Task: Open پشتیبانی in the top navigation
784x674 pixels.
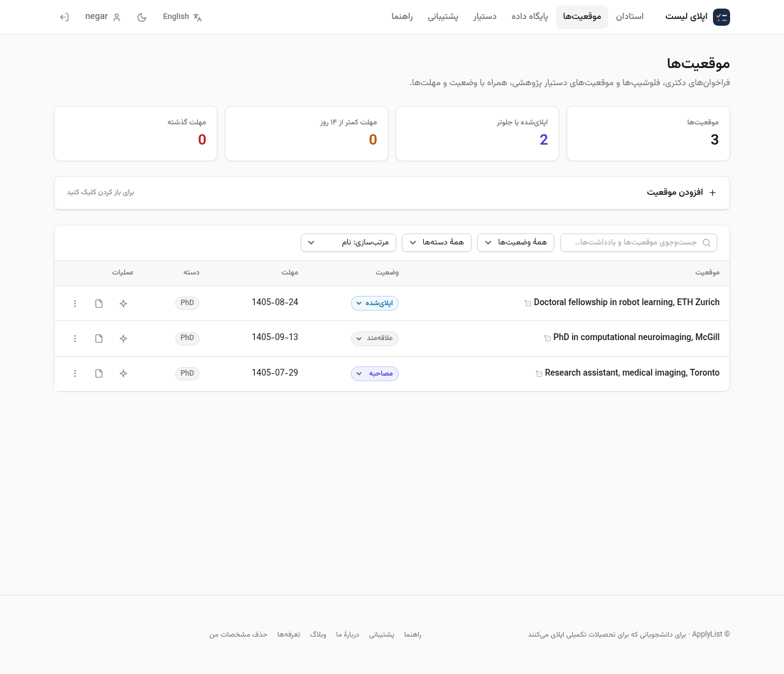Action: pyautogui.click(x=443, y=17)
